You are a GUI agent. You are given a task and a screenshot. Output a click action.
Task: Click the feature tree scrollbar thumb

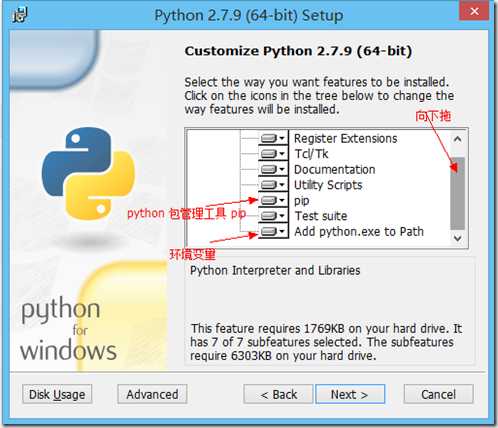point(458,193)
